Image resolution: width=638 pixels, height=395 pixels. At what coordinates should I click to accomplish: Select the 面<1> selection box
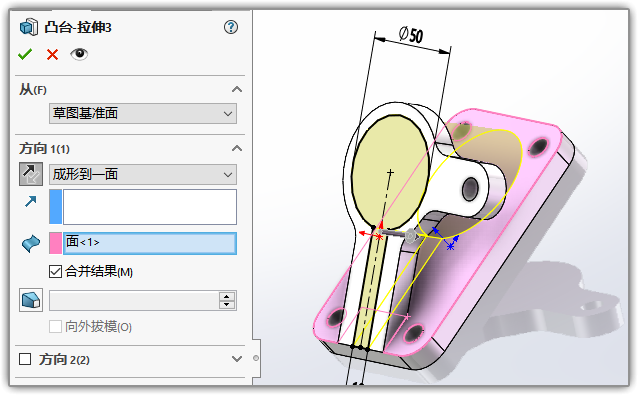click(150, 243)
